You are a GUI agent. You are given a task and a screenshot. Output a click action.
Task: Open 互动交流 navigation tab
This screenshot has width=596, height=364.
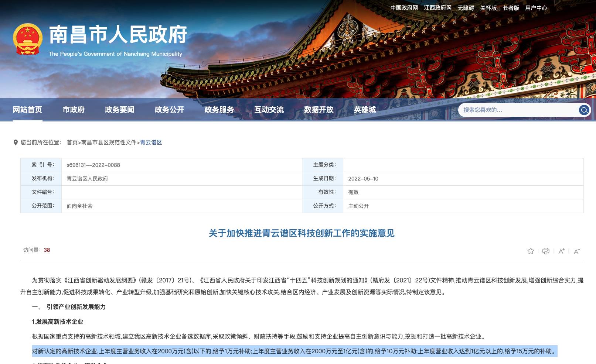tap(269, 110)
